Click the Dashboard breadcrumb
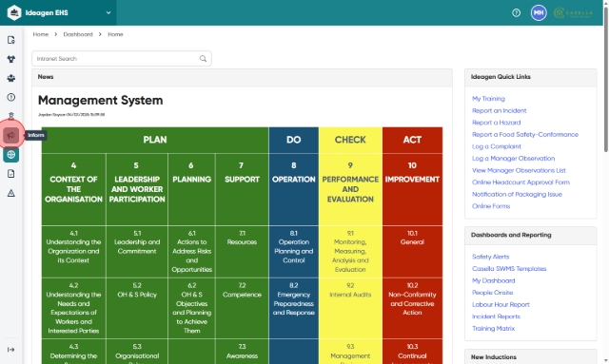Image resolution: width=609 pixels, height=364 pixels. coord(78,34)
